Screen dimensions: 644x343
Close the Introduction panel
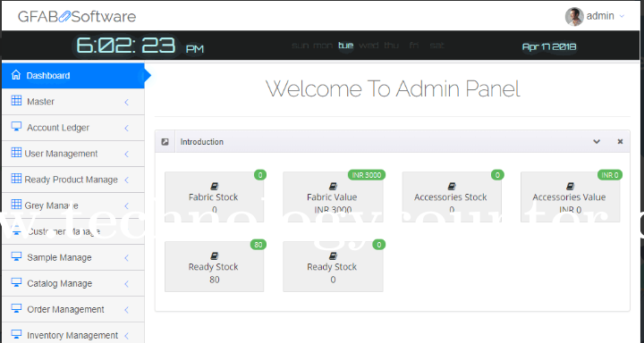620,141
